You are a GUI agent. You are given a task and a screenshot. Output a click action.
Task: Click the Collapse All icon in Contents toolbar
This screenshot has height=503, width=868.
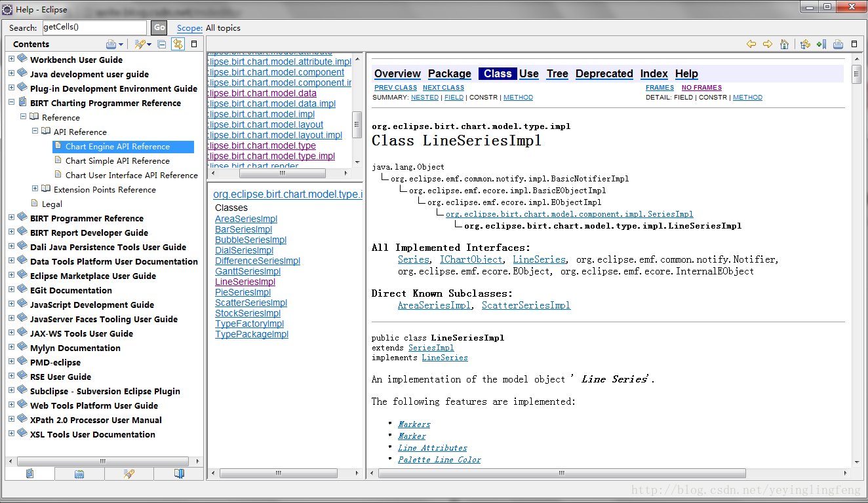[x=162, y=44]
